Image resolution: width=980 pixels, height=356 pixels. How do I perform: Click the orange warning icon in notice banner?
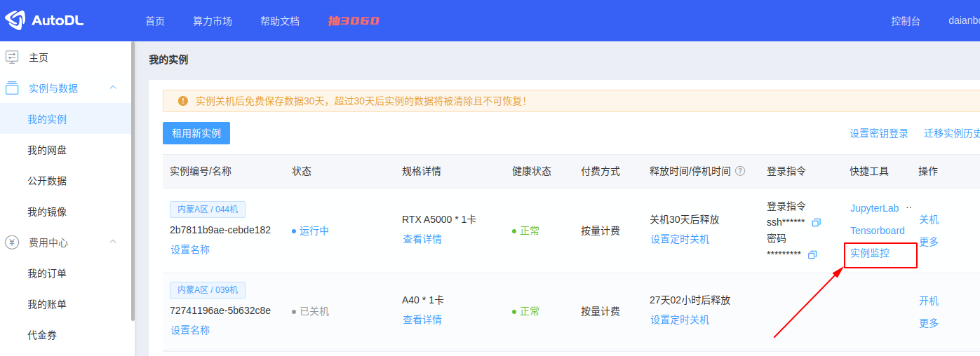point(183,101)
